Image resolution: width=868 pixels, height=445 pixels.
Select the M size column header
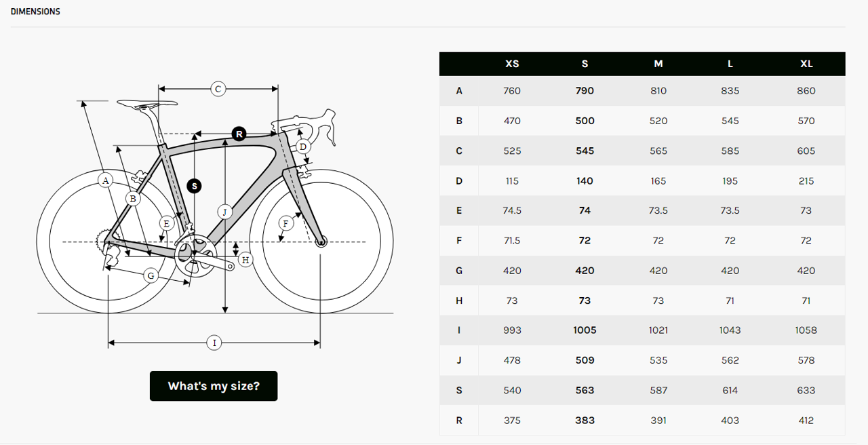(x=658, y=64)
